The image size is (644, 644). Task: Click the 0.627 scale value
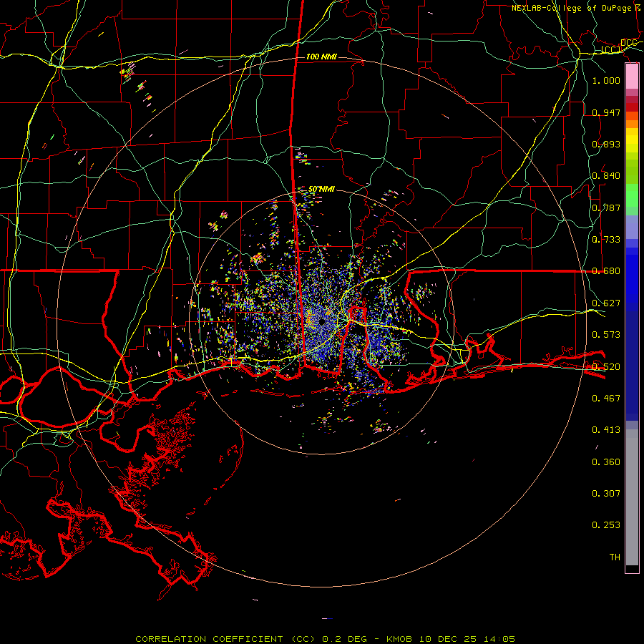606,303
